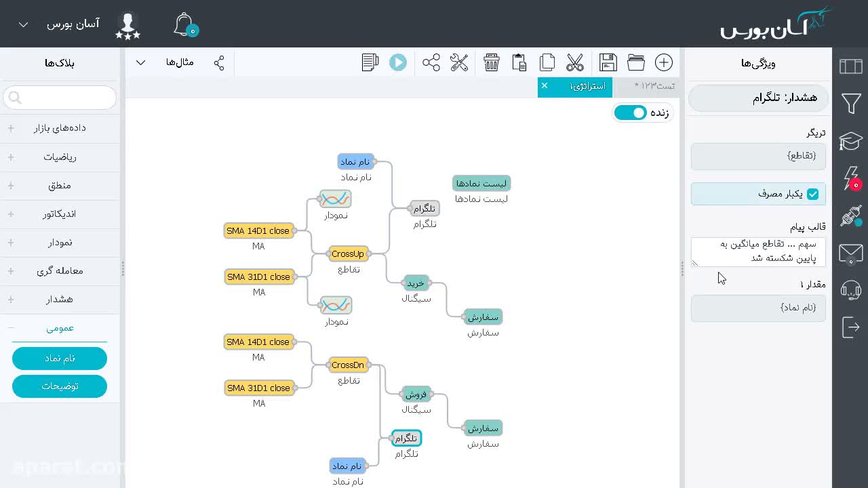Collapse the عمومی category

60,328
